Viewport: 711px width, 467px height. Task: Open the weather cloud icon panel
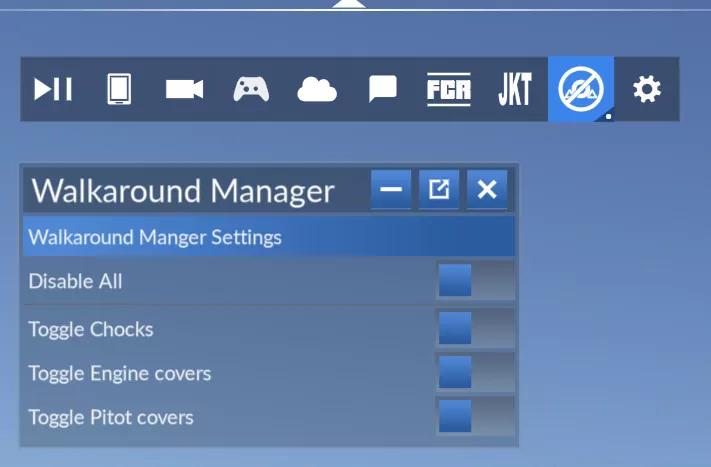tap(316, 89)
